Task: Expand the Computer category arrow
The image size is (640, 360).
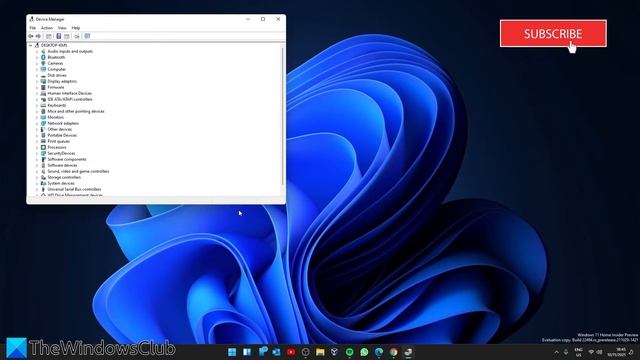Action: (37, 69)
